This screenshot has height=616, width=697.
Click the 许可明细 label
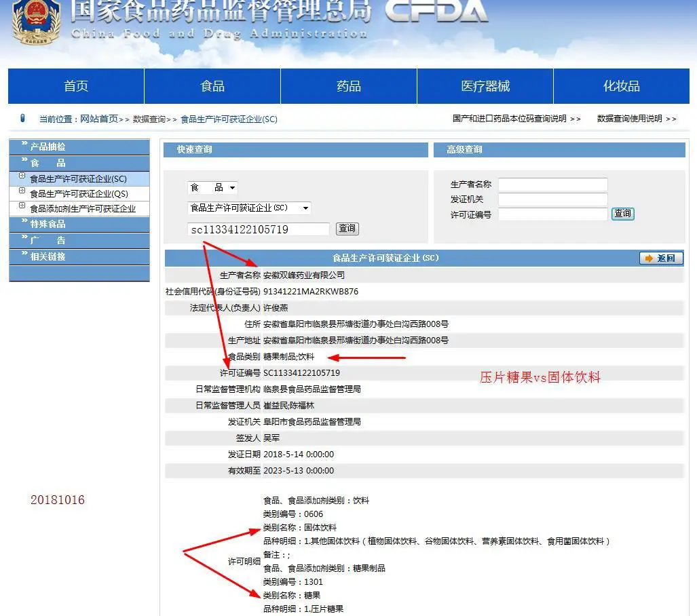244,561
